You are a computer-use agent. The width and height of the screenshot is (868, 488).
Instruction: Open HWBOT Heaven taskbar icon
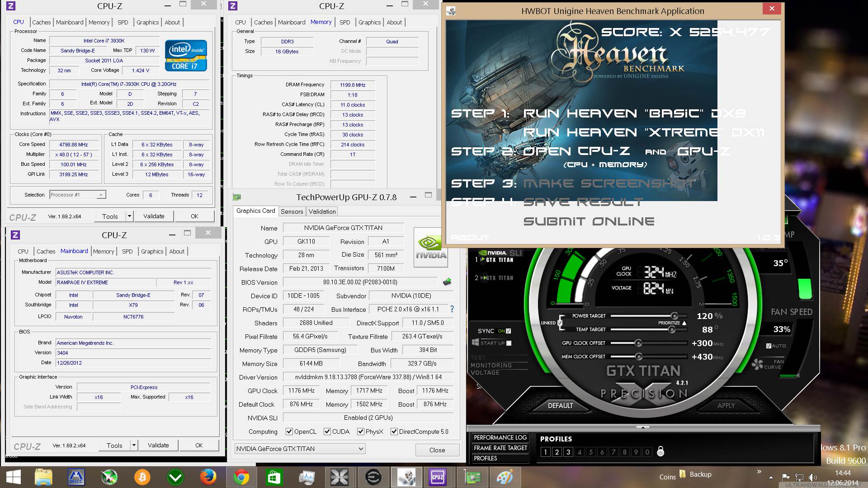[406, 477]
